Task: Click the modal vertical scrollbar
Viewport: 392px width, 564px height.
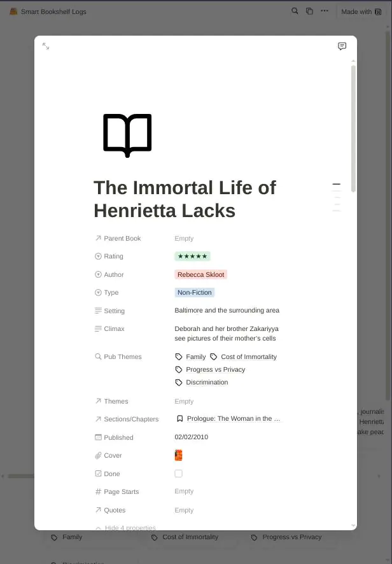Action: pos(353,129)
